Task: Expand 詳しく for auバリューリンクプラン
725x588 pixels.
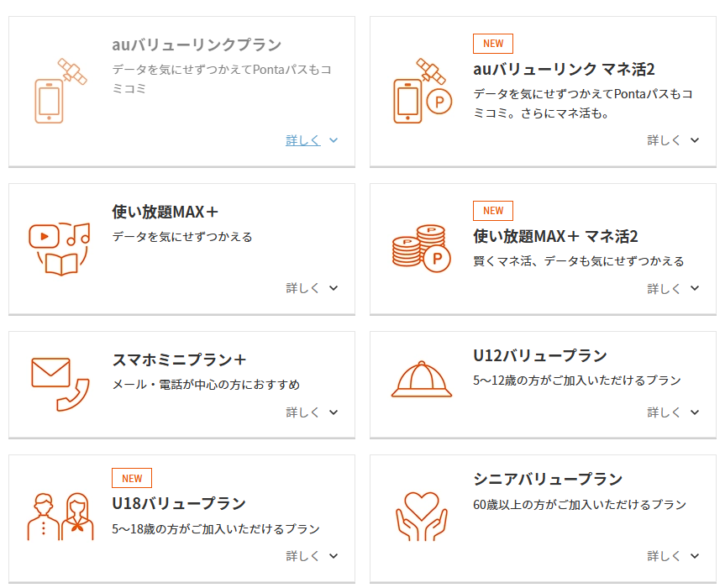Action: click(312, 140)
